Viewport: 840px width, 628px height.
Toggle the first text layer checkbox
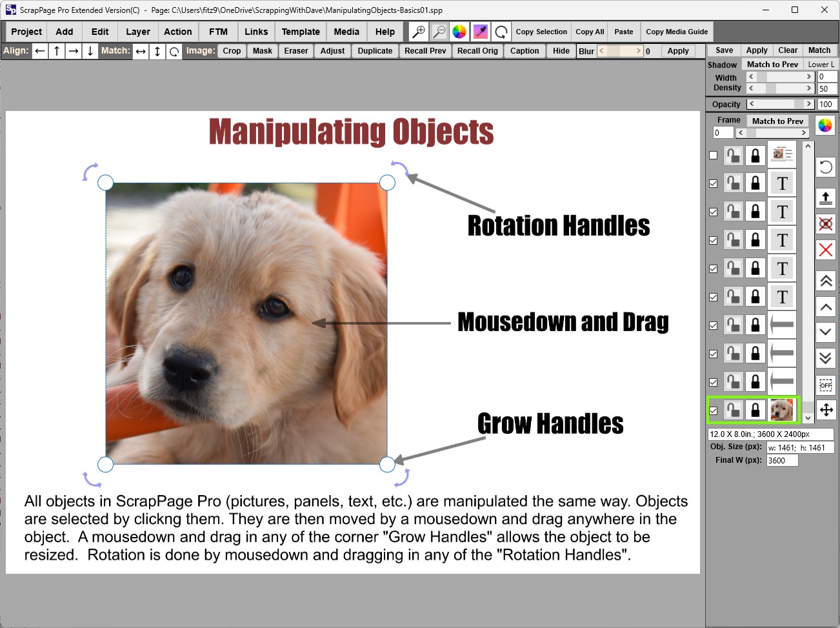click(x=714, y=183)
